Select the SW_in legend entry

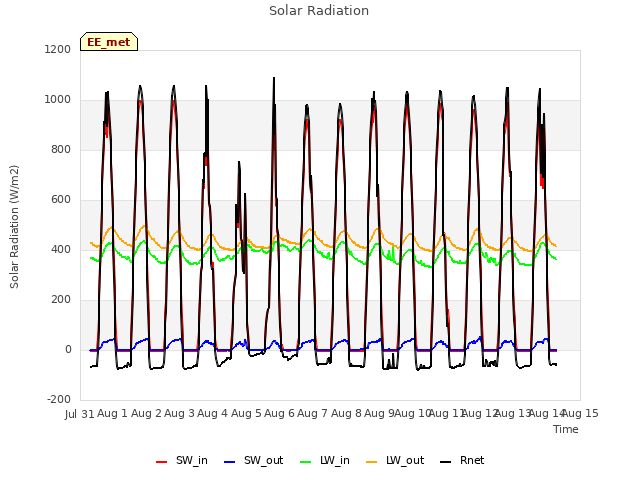point(182,460)
